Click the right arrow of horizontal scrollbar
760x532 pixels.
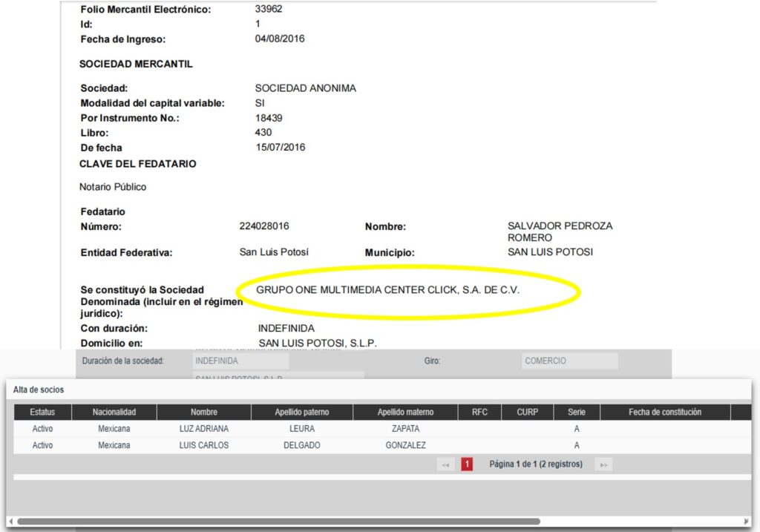(749, 522)
